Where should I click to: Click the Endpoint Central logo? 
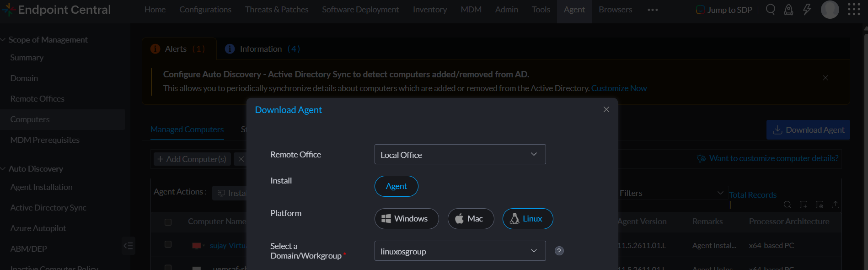click(56, 10)
